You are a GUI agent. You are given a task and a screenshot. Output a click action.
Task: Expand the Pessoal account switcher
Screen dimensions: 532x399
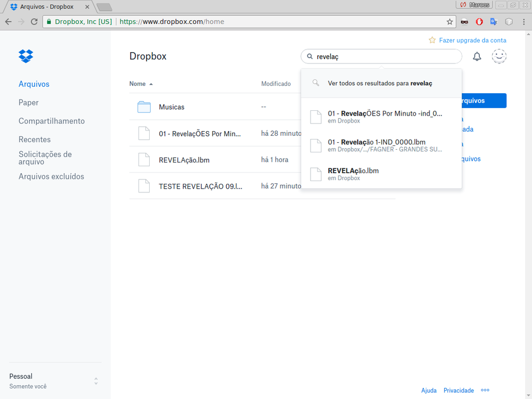[x=96, y=381]
